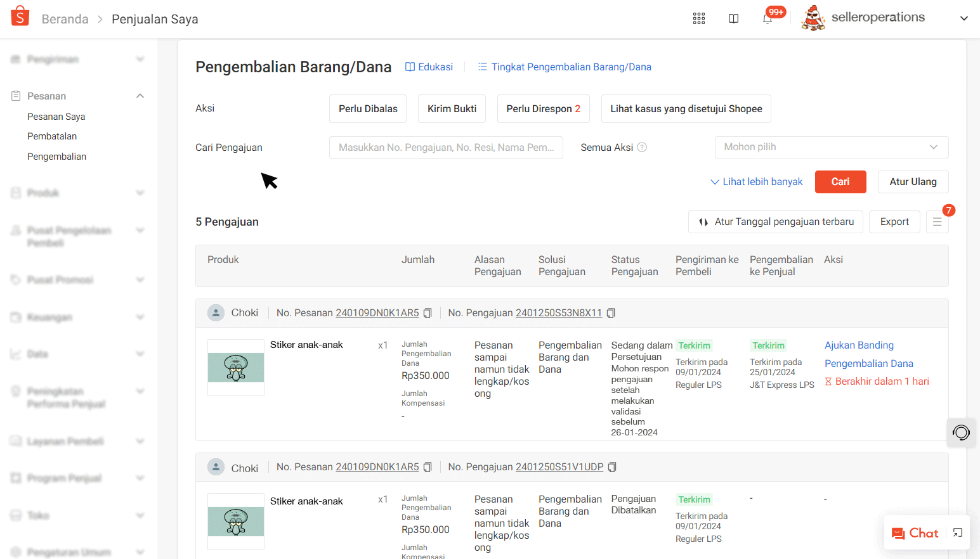This screenshot has width=980, height=559.
Task: Click the headset support icon
Action: click(x=961, y=433)
